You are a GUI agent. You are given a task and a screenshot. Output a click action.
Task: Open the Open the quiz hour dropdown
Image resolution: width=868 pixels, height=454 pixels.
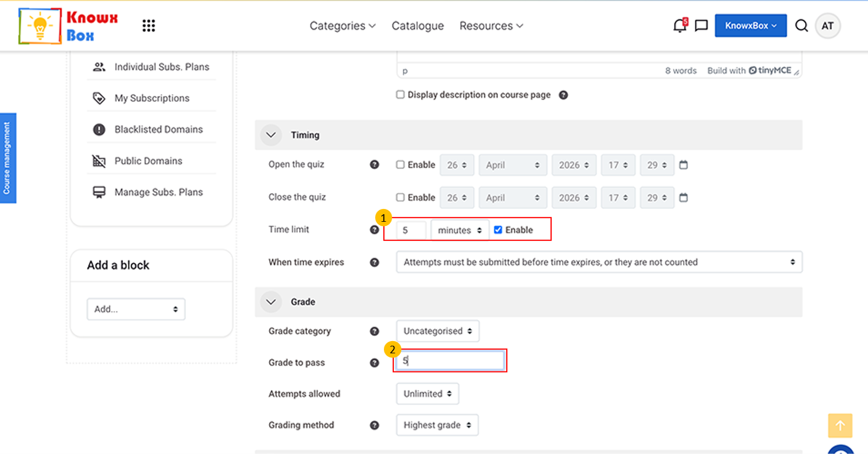click(619, 165)
